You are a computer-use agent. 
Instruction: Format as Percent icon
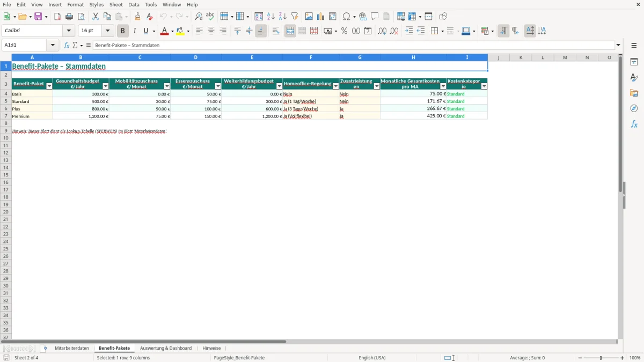click(x=345, y=31)
